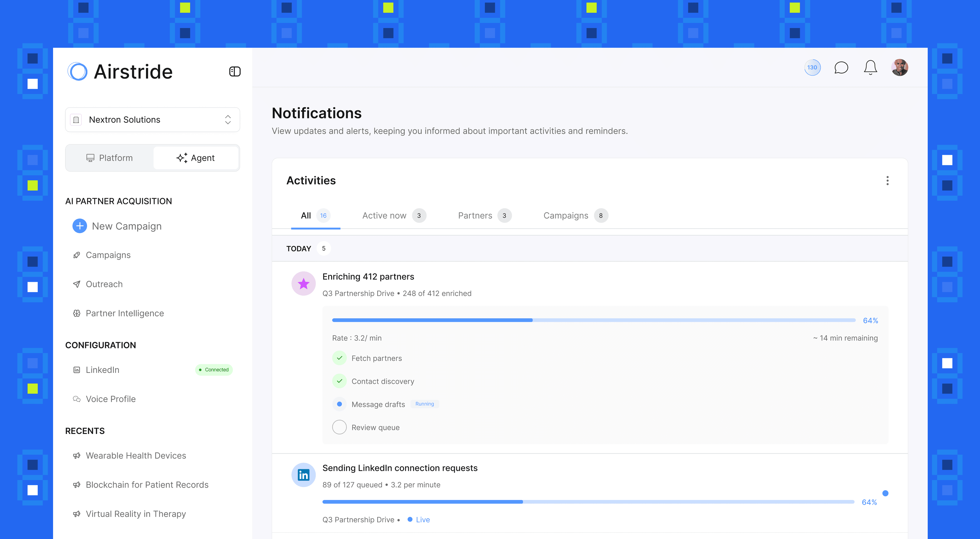Click the LinkedIn icon in Configuration

coord(77,370)
